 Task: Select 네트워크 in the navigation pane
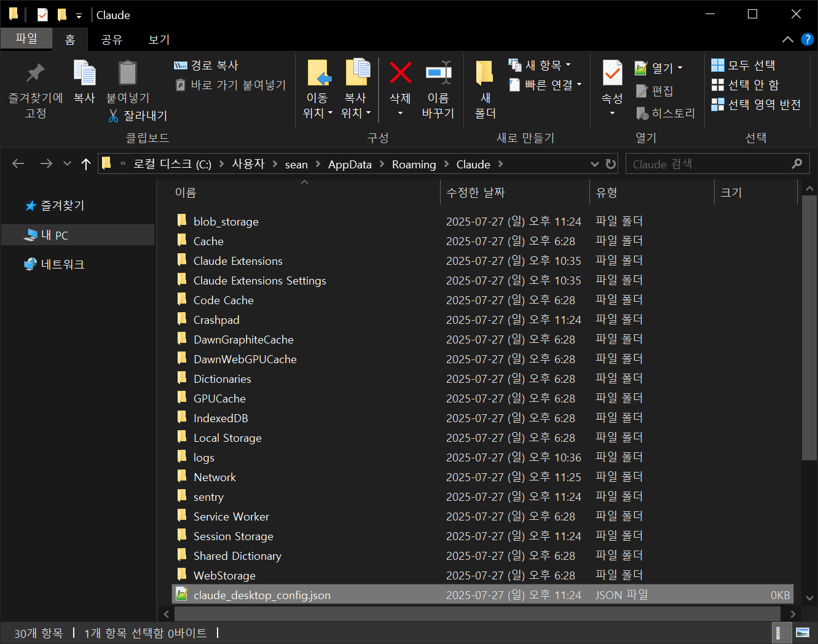[62, 265]
